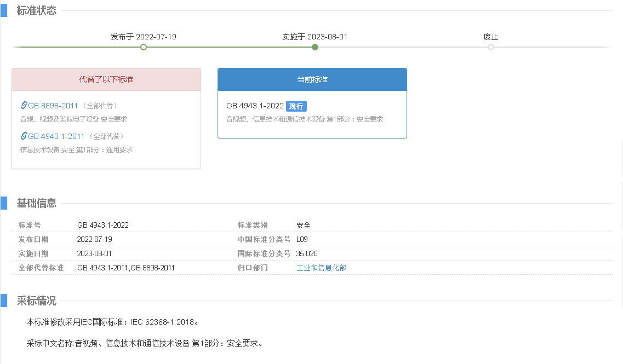Click the 当前标准 card header

point(312,79)
